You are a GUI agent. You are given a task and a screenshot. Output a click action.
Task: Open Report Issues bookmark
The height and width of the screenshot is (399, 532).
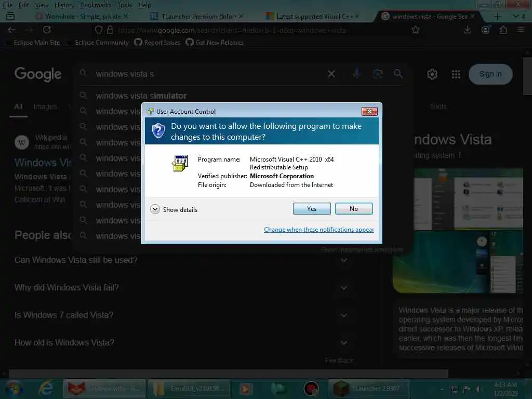click(157, 43)
